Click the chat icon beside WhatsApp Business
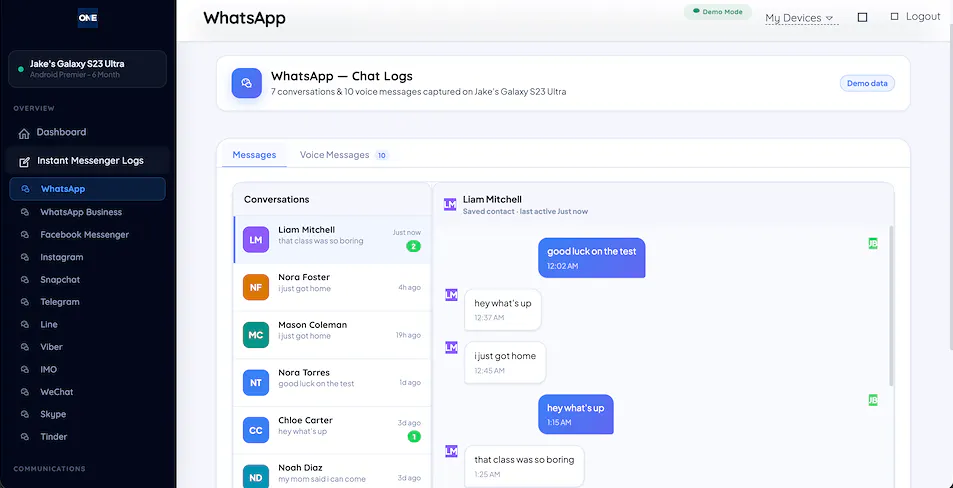 click(25, 212)
